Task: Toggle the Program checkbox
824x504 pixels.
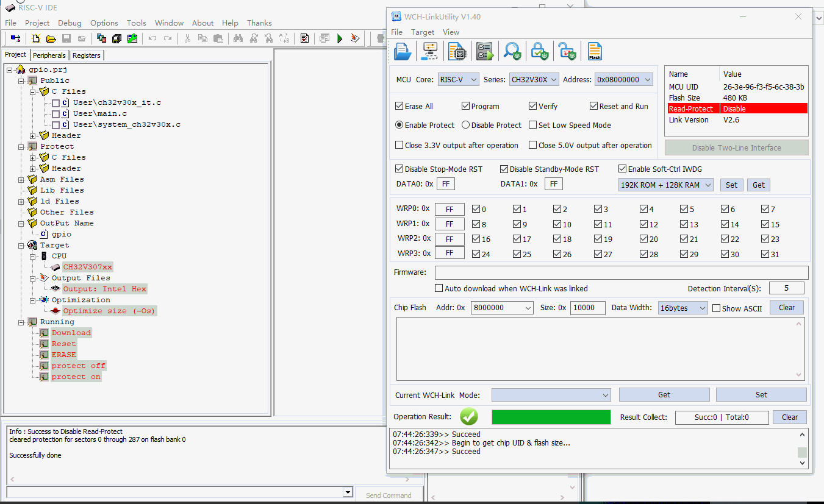Action: click(x=466, y=106)
